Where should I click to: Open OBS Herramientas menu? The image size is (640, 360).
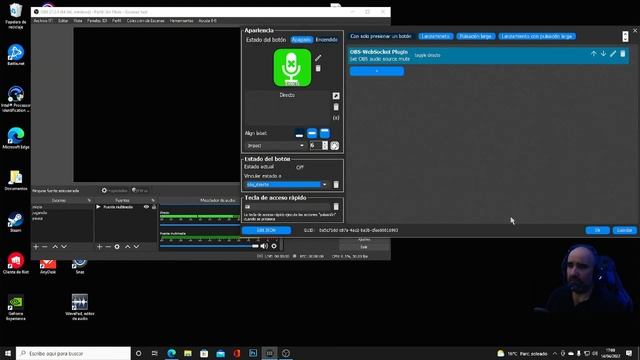click(x=182, y=21)
